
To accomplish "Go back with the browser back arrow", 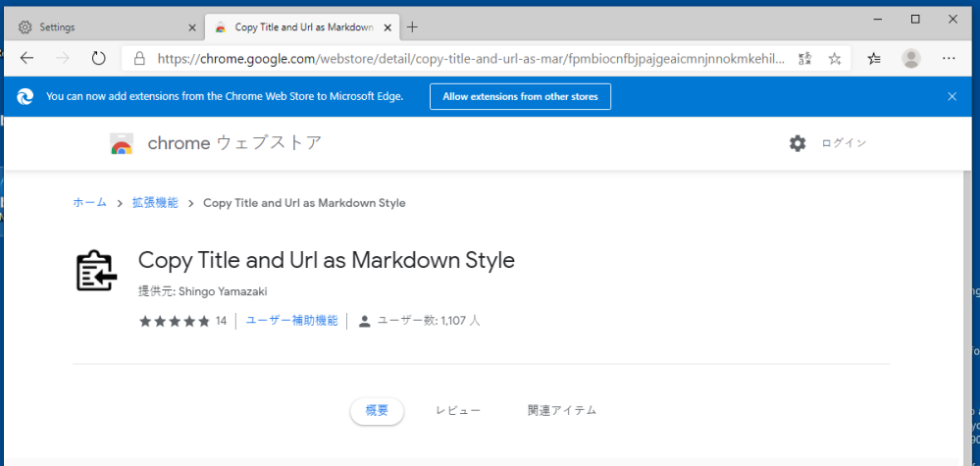I will [x=26, y=58].
